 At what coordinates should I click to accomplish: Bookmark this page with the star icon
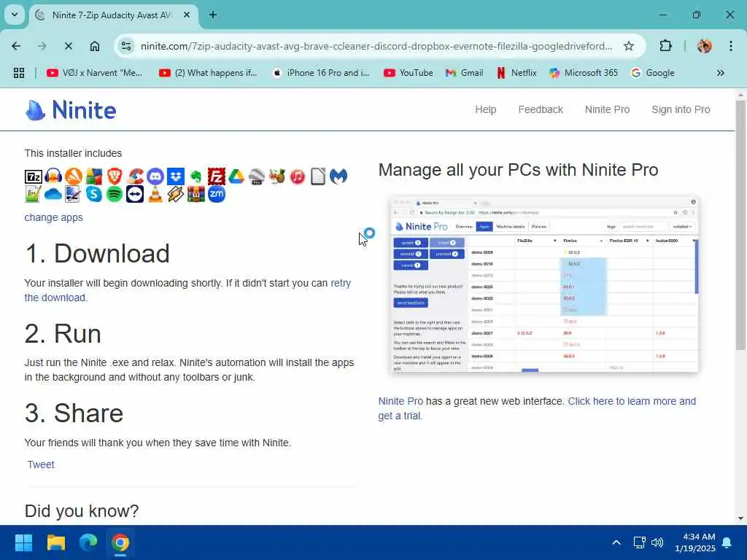pos(629,46)
